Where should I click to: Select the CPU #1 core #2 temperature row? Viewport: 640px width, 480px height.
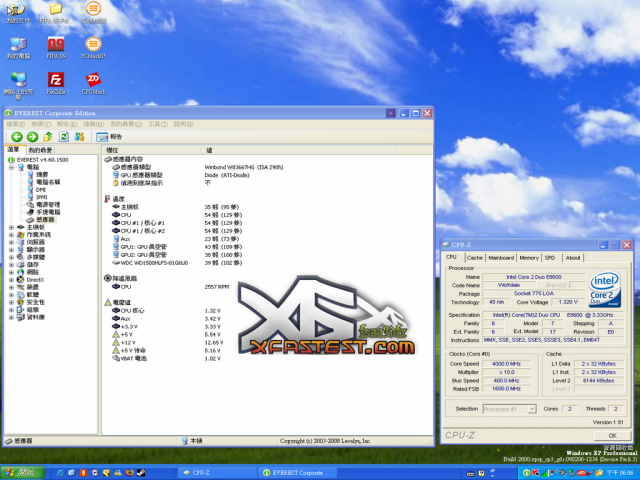click(177, 231)
